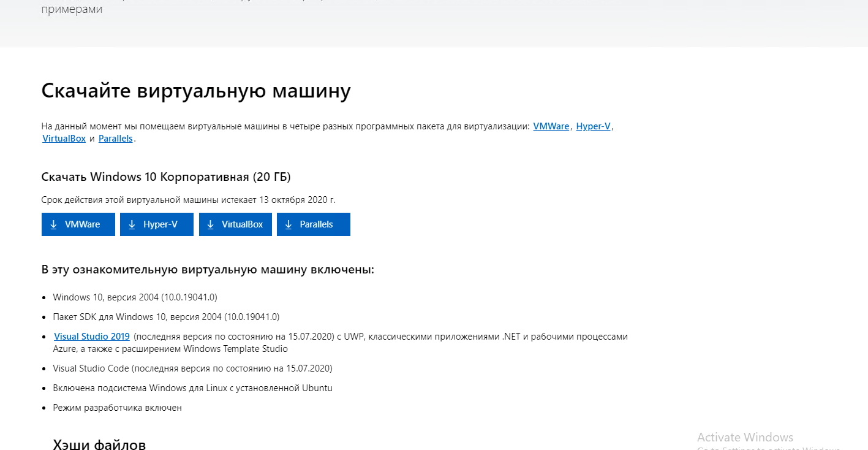The width and height of the screenshot is (868, 450).
Task: Follow the VirtualBox hyperlink in the intro text
Action: (x=64, y=139)
